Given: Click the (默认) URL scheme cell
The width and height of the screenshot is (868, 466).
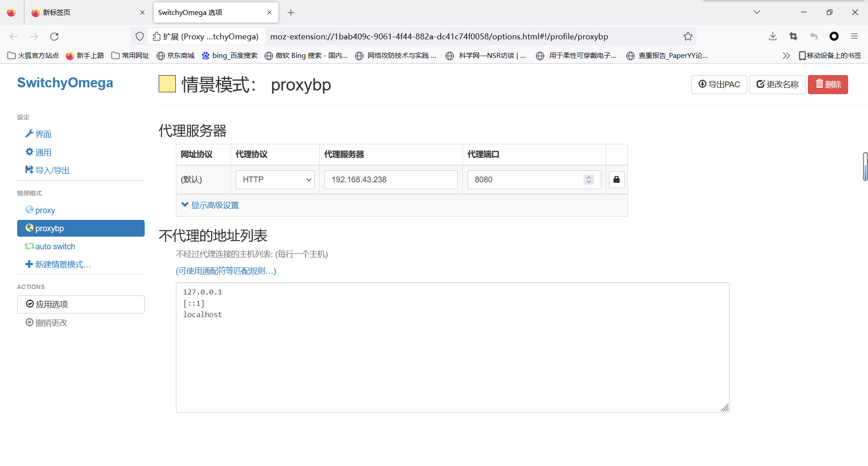Looking at the screenshot, I should (203, 180).
